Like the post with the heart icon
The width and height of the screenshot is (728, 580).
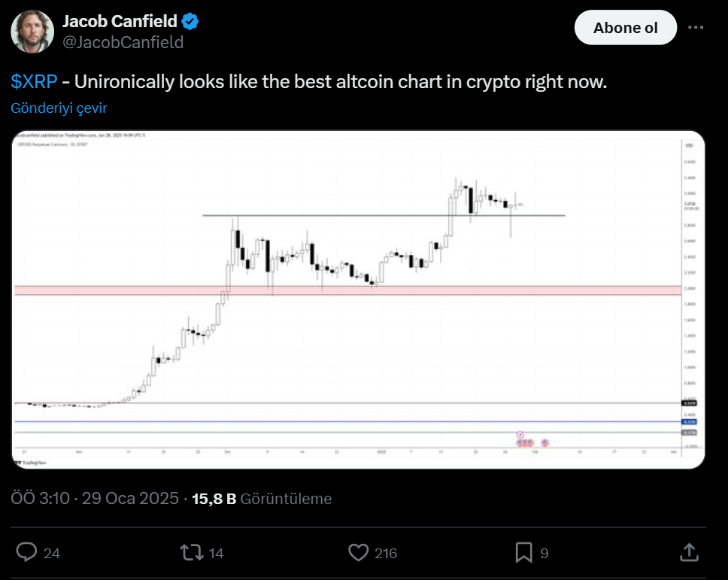[359, 553]
